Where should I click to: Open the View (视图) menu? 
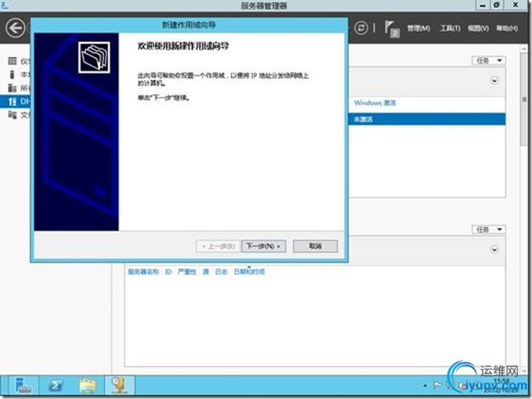coord(478,28)
